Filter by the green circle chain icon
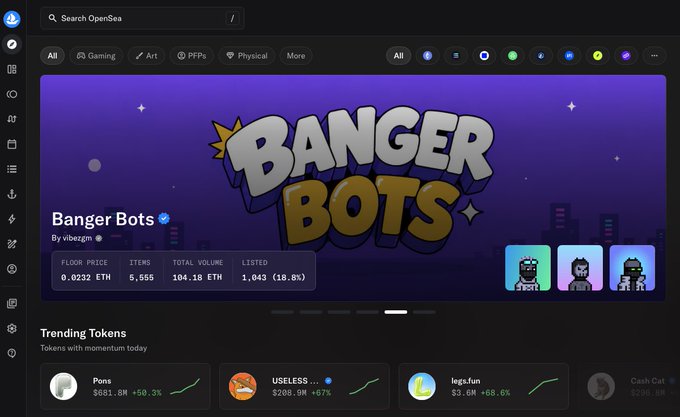 (x=513, y=55)
